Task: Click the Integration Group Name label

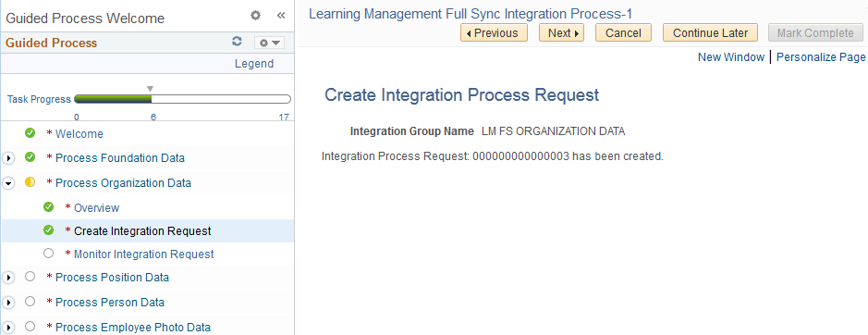Action: click(x=412, y=131)
